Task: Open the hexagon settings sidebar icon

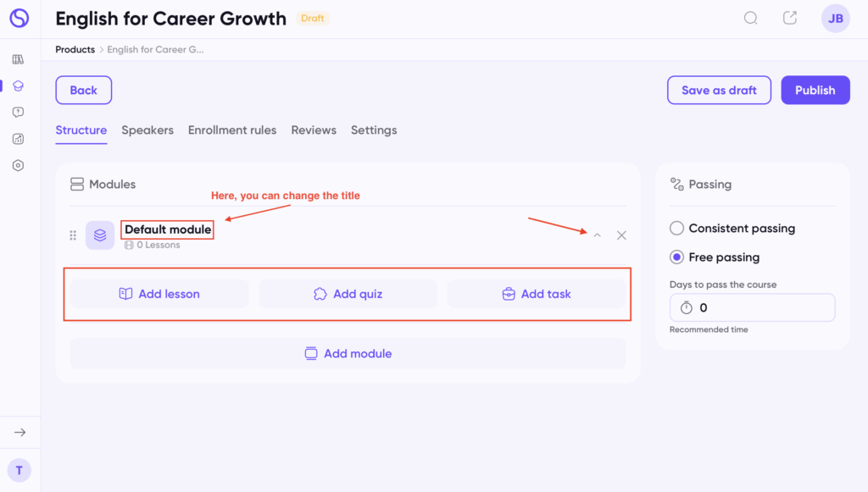Action: click(19, 165)
